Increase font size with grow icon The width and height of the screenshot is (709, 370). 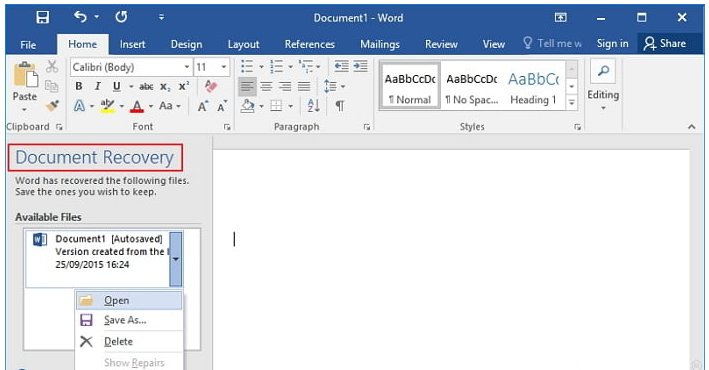(203, 106)
